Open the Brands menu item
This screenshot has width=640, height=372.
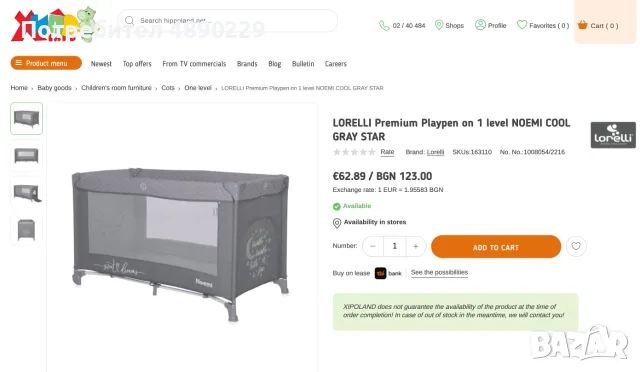click(247, 64)
